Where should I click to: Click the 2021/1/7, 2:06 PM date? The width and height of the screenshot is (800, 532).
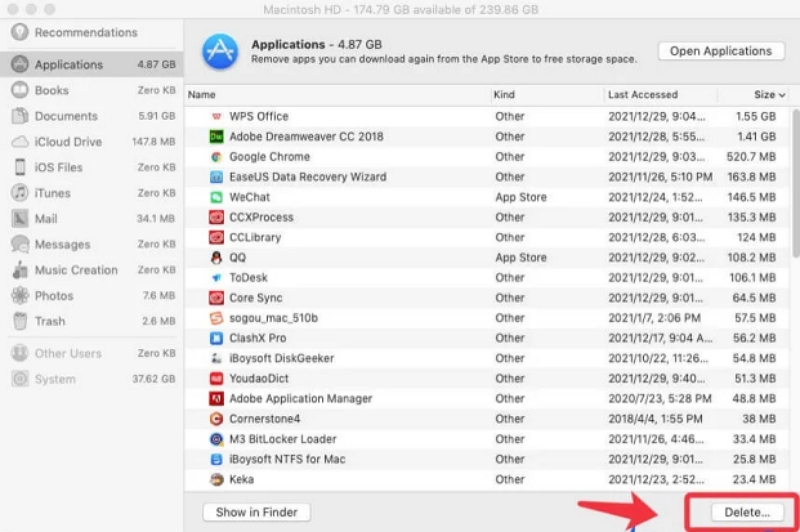pyautogui.click(x=654, y=318)
